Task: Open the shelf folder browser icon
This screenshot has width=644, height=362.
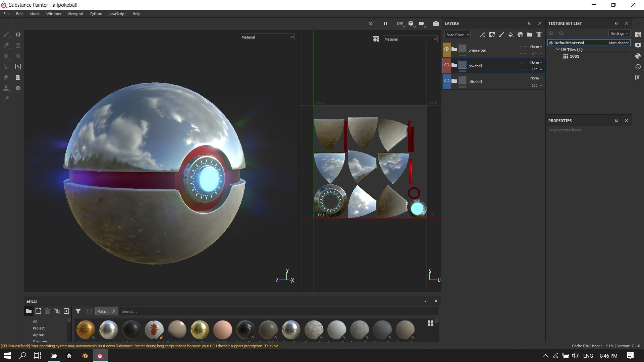Action: tap(29, 311)
